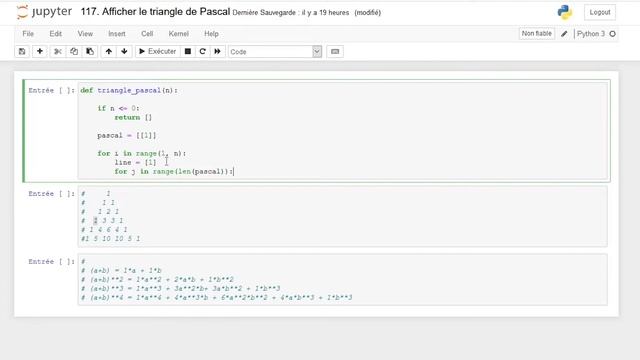Click the pencil edit mode indicator icon
Viewport: 640px width, 360px height.
[564, 34]
